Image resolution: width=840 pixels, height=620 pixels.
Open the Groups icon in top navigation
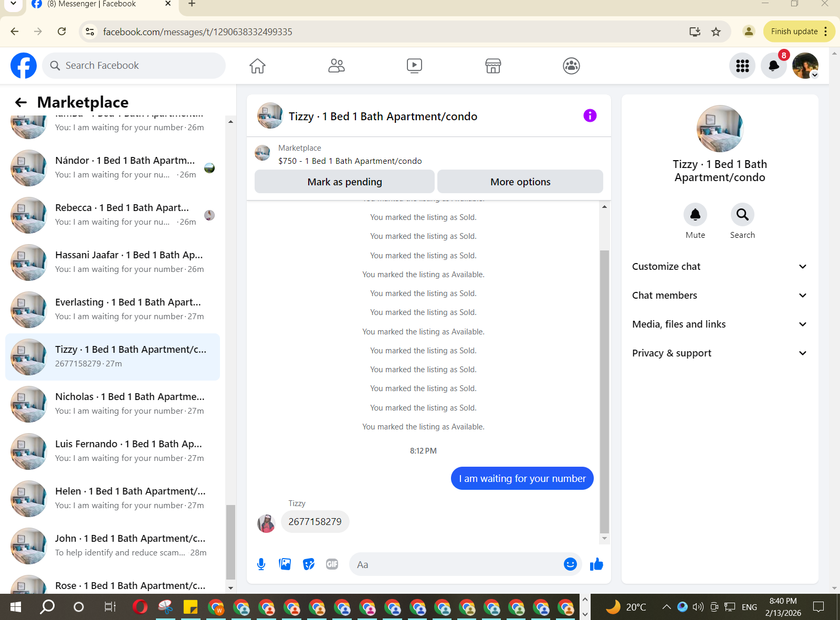(x=571, y=66)
